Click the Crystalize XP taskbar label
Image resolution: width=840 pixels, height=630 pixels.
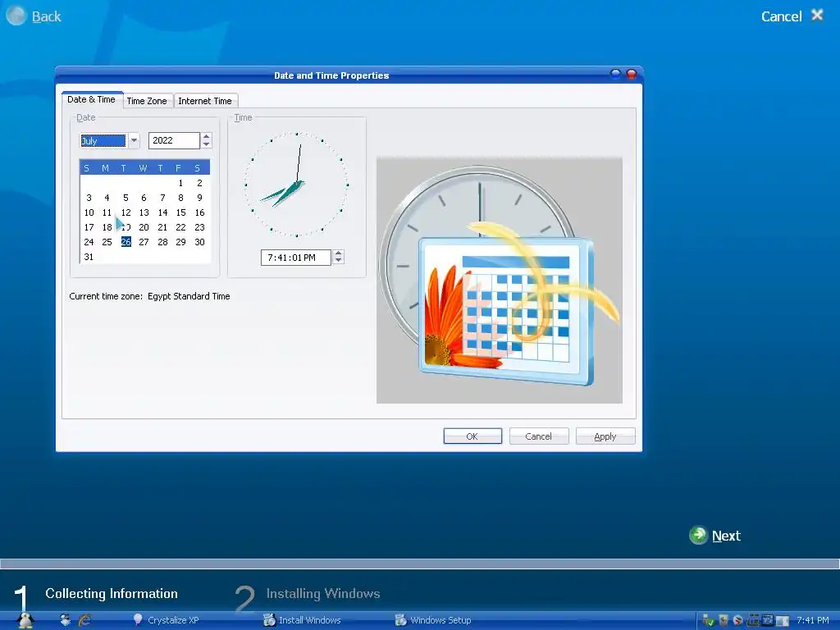[173, 620]
